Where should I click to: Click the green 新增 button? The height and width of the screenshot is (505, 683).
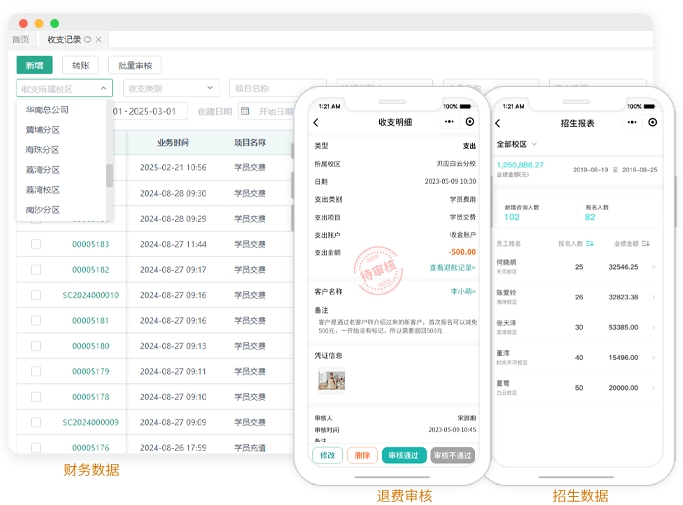coord(34,65)
